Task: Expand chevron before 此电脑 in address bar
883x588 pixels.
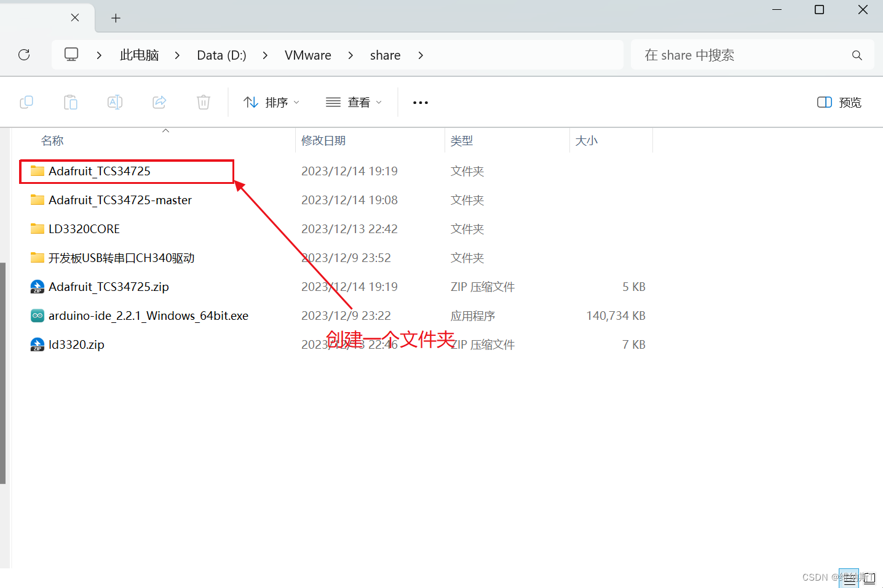Action: [x=99, y=55]
